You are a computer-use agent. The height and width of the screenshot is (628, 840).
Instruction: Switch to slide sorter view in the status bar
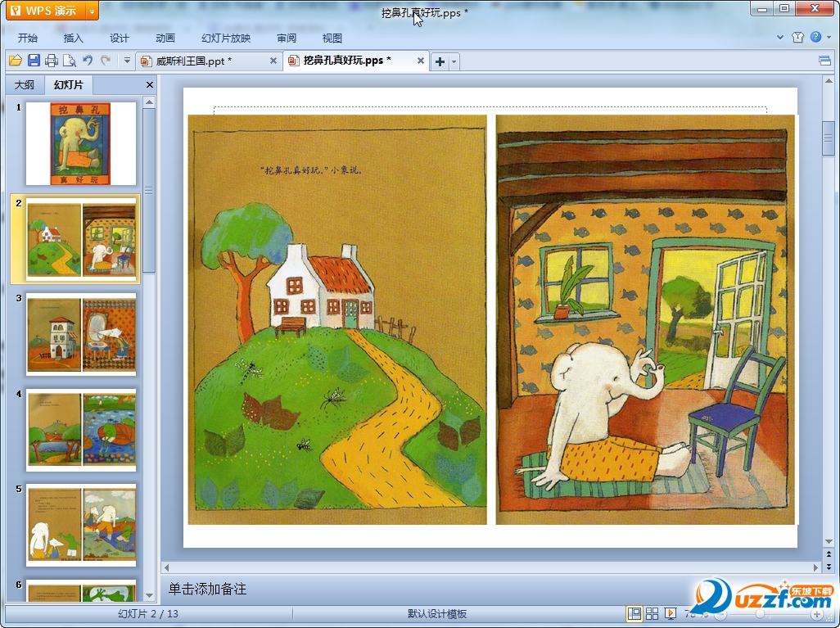click(x=652, y=613)
